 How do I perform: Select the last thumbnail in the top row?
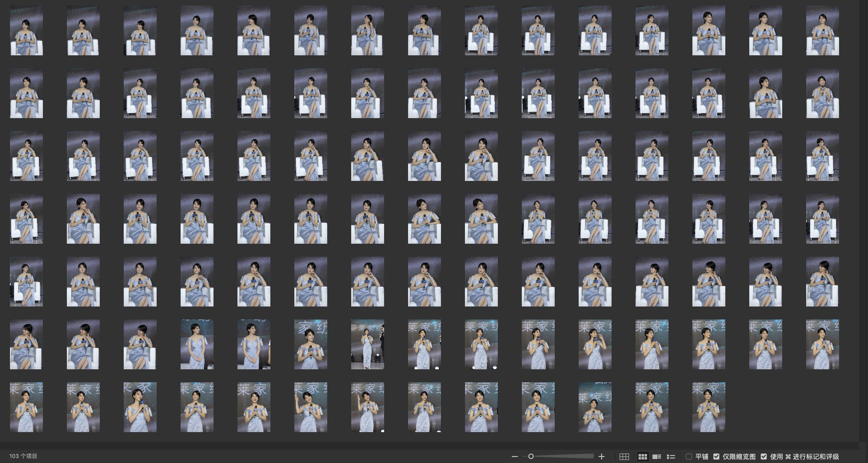tap(822, 31)
